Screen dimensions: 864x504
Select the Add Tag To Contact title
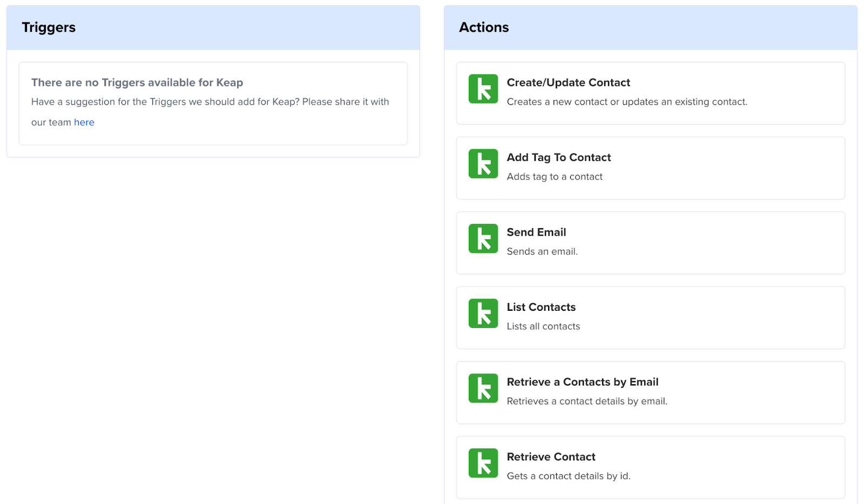click(558, 158)
